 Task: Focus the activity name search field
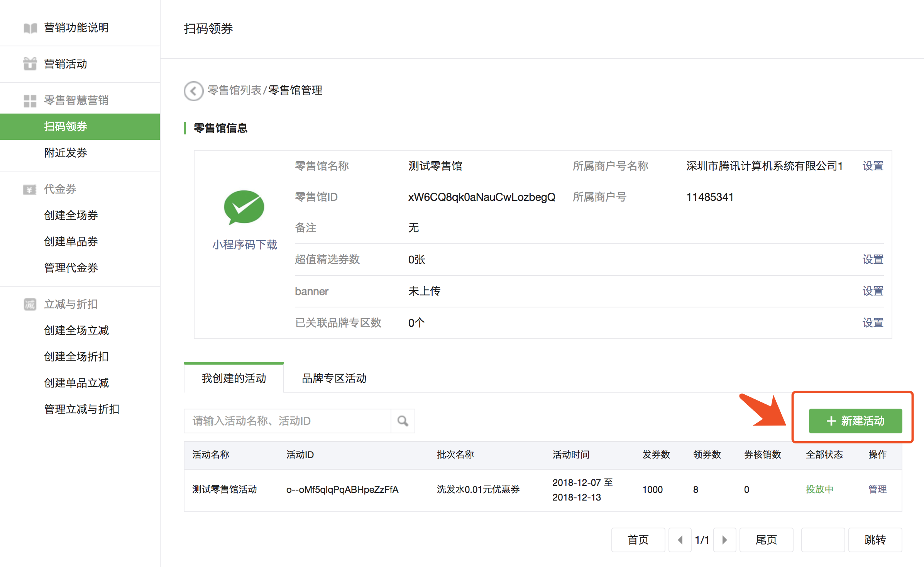pyautogui.click(x=287, y=421)
